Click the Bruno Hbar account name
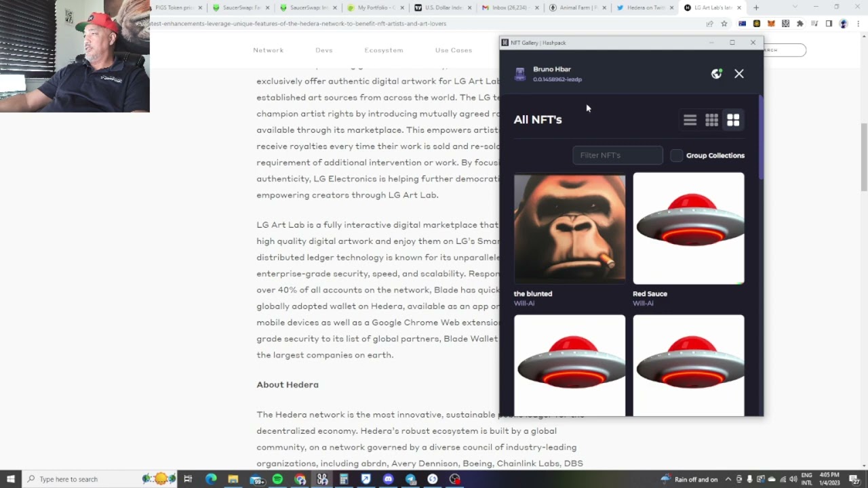 552,69
